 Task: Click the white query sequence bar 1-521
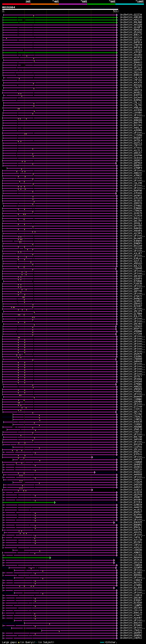pos(60,9)
